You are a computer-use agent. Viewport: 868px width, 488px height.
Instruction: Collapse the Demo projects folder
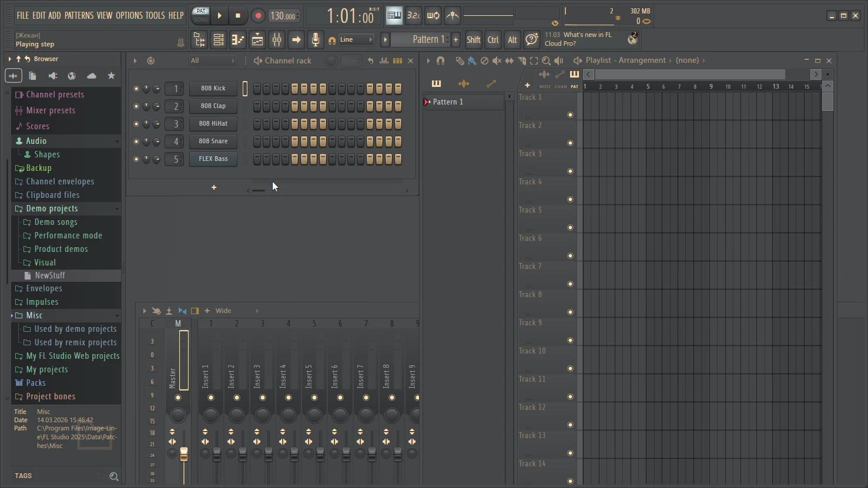click(x=52, y=208)
